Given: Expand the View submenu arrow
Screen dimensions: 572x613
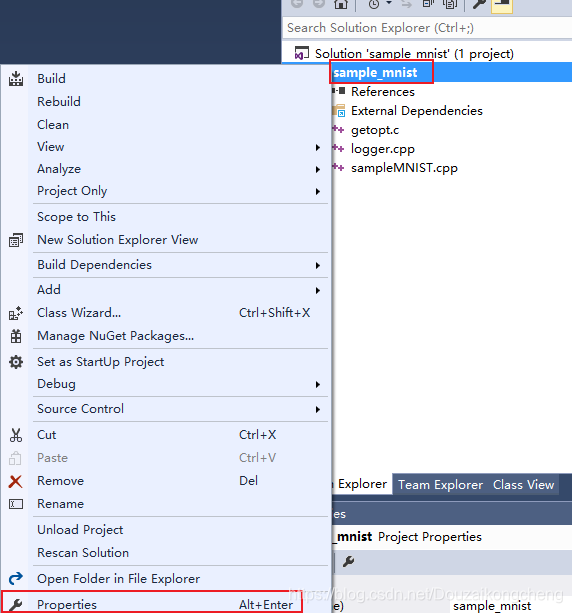Looking at the screenshot, I should (318, 147).
